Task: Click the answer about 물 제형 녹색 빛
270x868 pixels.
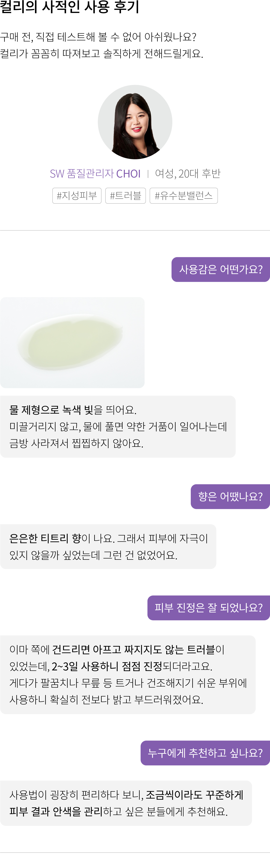Action: click(x=118, y=427)
